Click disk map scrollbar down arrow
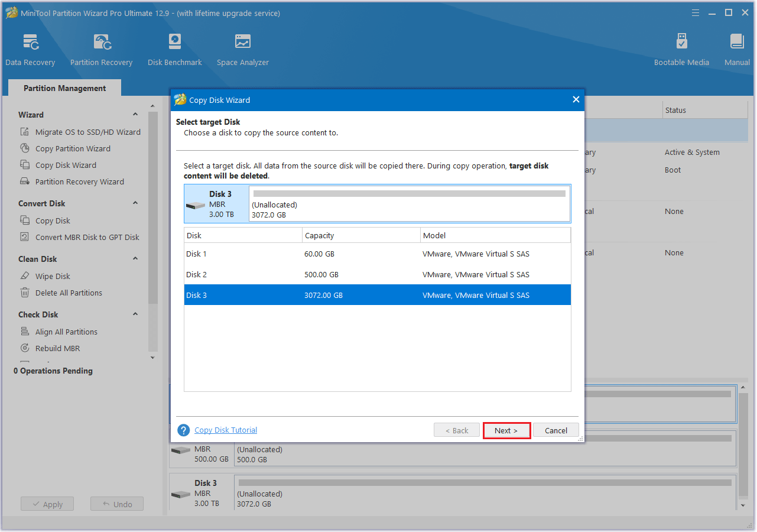This screenshot has height=532, width=757. point(744,505)
